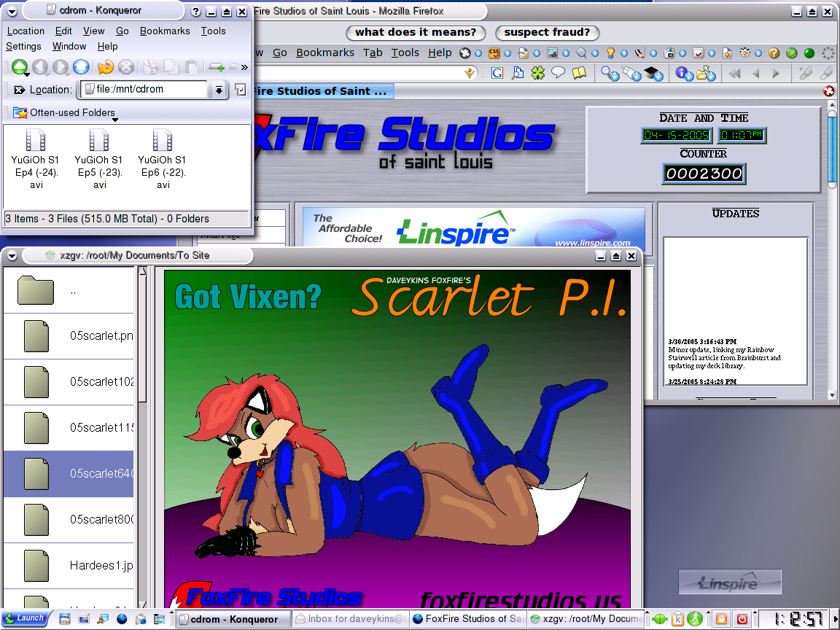This screenshot has height=630, width=840.
Task: Click the Linspire banner ad on the webpage
Action: point(473,227)
